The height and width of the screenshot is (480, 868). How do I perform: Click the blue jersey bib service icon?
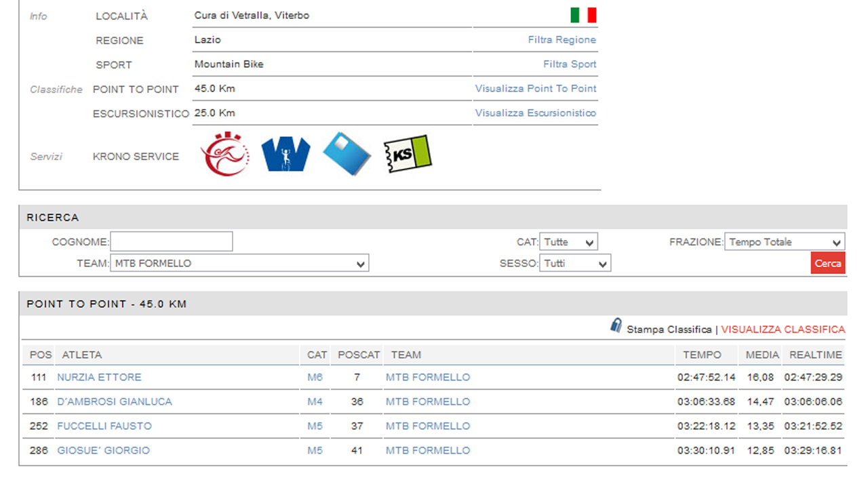285,155
